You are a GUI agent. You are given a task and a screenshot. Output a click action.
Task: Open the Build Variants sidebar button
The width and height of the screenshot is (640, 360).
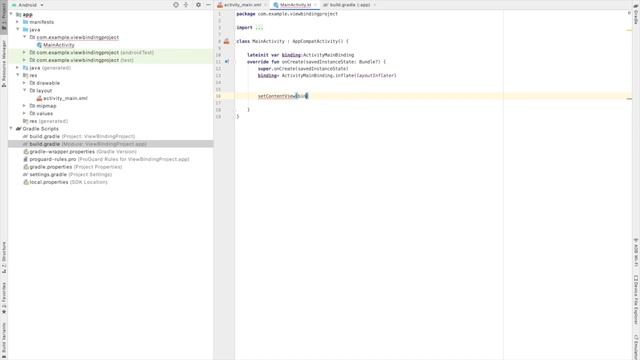(4, 340)
